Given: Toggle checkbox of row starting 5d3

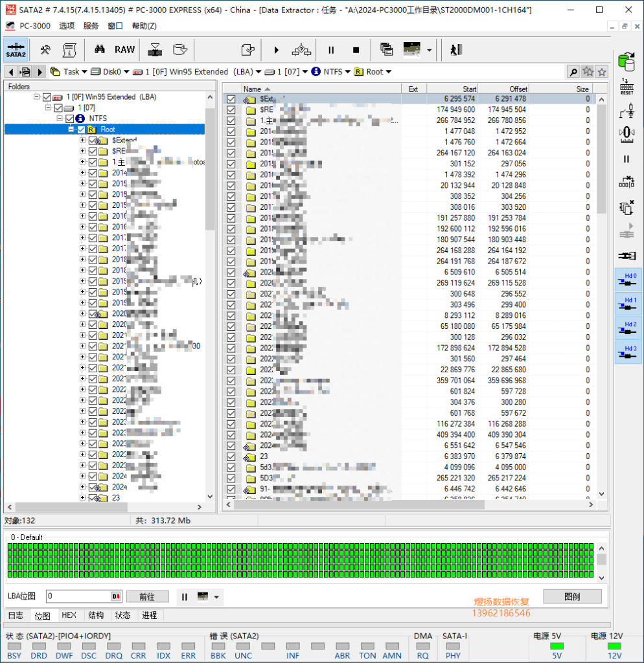Looking at the screenshot, I should (x=231, y=467).
